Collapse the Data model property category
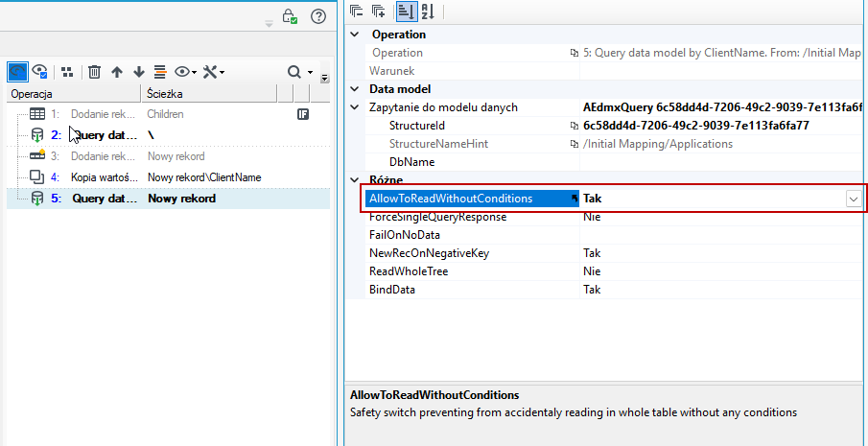The image size is (868, 446). pos(355,89)
